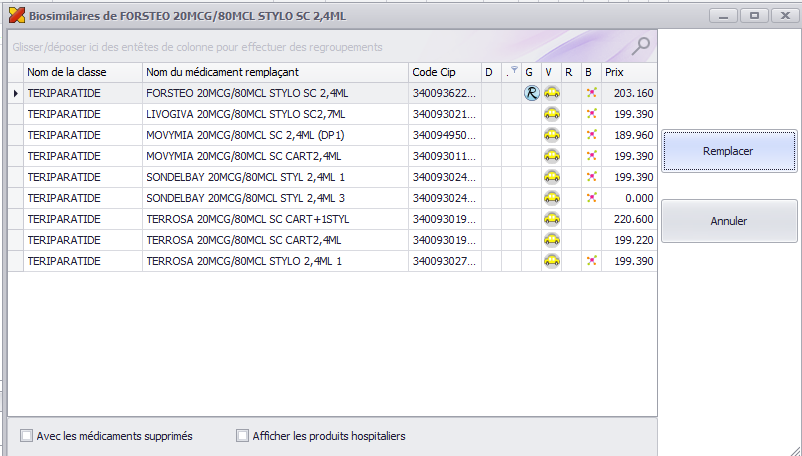Viewport: 802px width, 456px height.
Task: Click Code Cip cell 340094950...
Action: coord(444,135)
